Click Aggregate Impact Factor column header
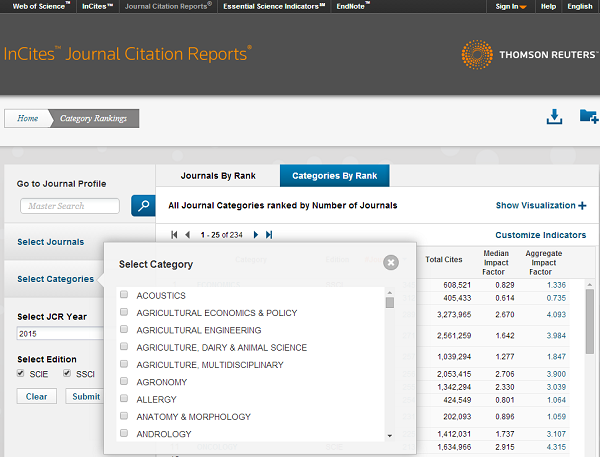The height and width of the screenshot is (457, 600). click(x=543, y=263)
